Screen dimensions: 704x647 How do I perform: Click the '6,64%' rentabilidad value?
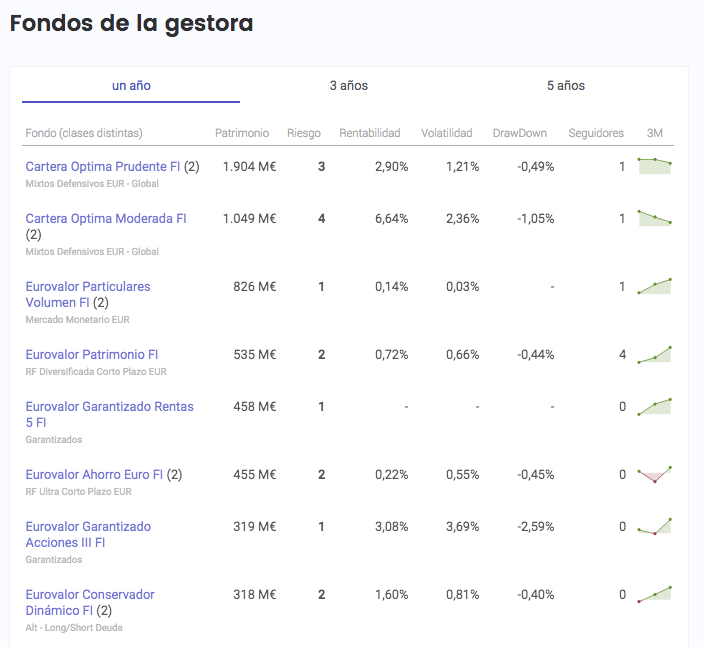392,219
